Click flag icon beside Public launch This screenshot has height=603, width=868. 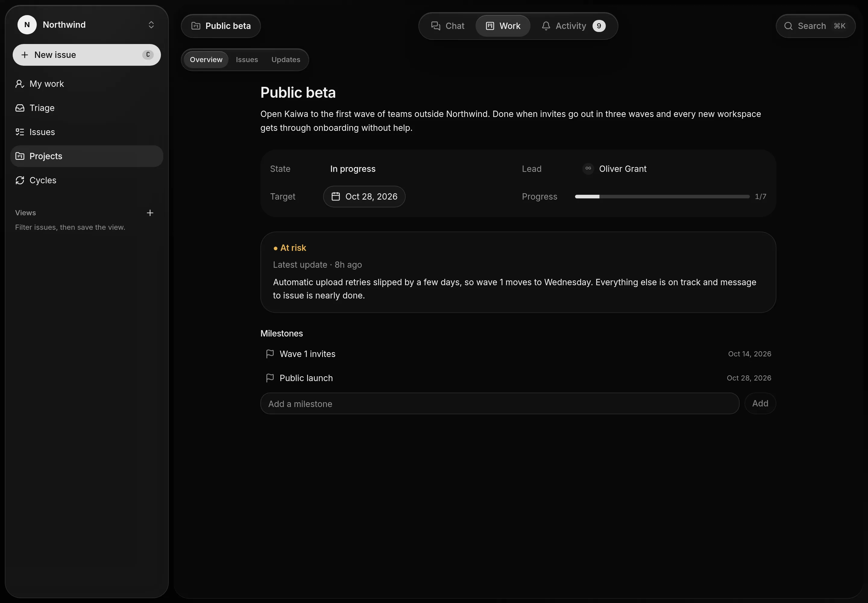270,378
